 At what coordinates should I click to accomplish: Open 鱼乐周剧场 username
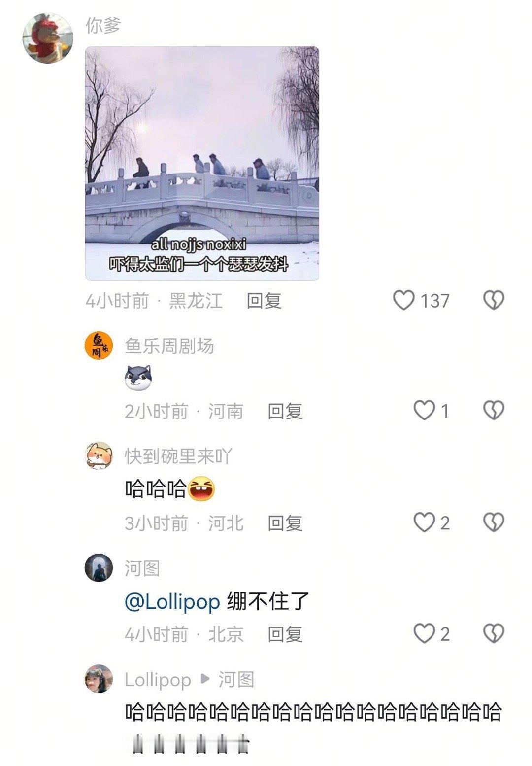169,346
